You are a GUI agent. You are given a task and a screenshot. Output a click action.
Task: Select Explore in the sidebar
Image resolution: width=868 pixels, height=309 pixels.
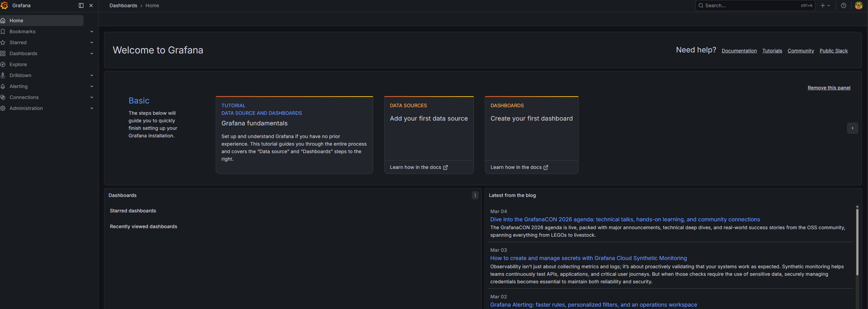pos(18,64)
